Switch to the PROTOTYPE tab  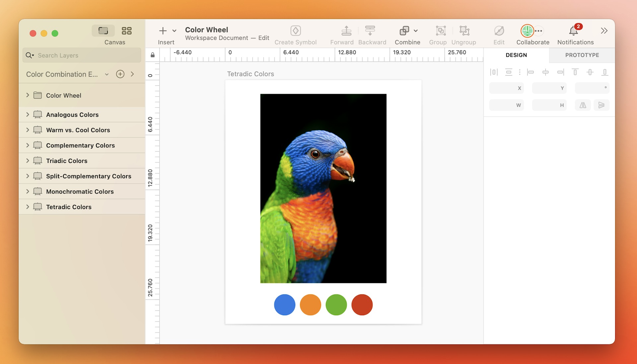582,55
